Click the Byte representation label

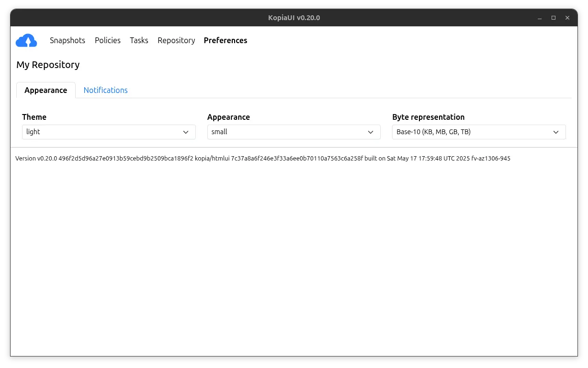[x=429, y=117]
